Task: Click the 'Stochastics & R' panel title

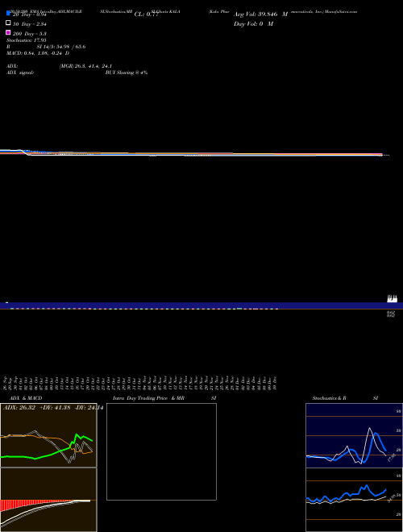Action: coord(329,398)
